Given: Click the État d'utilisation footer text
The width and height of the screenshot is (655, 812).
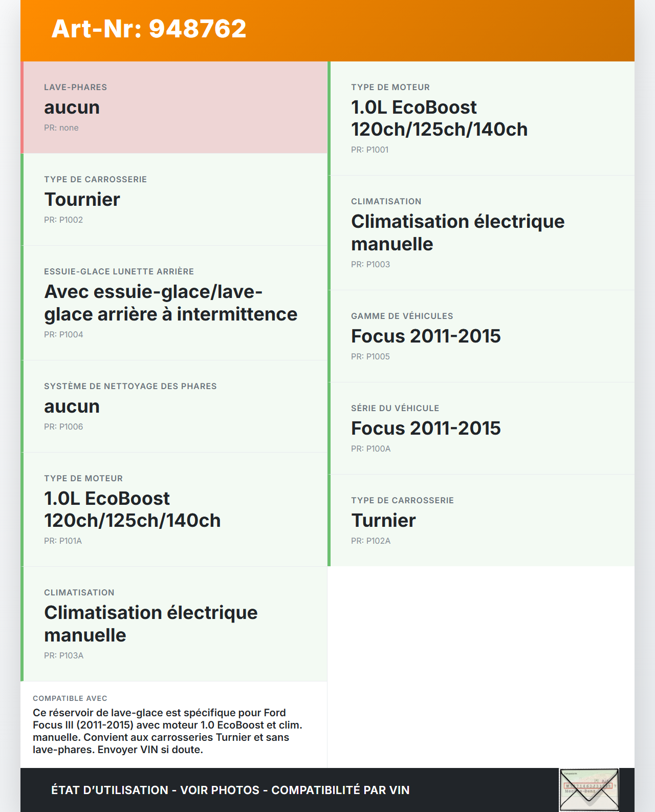Looking at the screenshot, I should coord(230,790).
